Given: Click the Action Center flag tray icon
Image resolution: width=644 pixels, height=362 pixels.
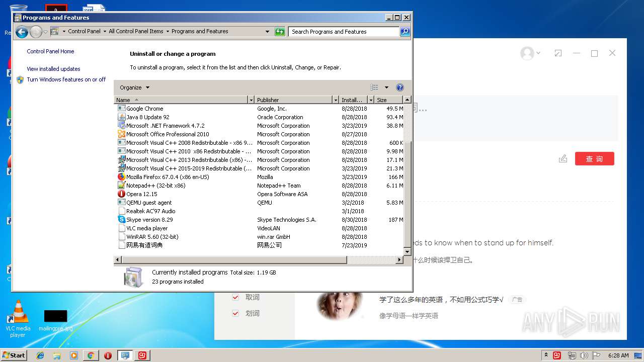Looking at the screenshot, I should pos(596,355).
